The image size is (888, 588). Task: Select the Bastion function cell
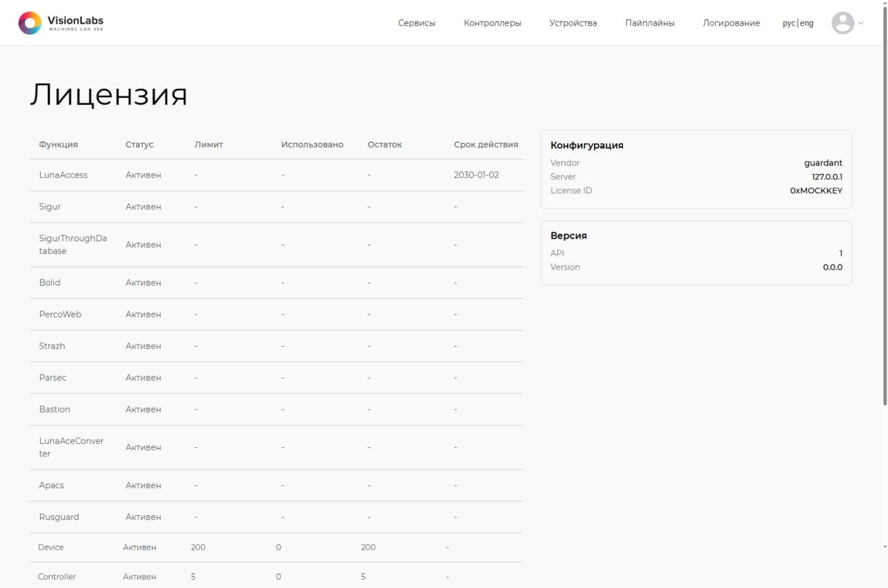(x=55, y=409)
